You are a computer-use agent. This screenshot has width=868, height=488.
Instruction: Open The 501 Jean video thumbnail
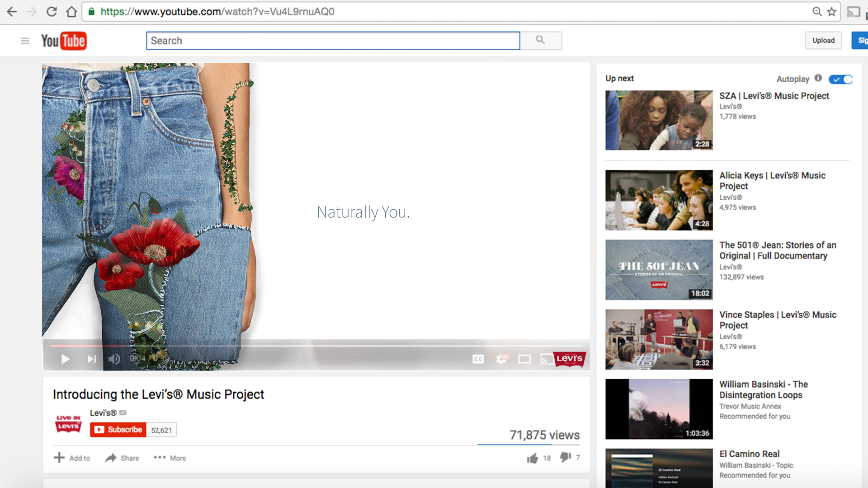[659, 270]
